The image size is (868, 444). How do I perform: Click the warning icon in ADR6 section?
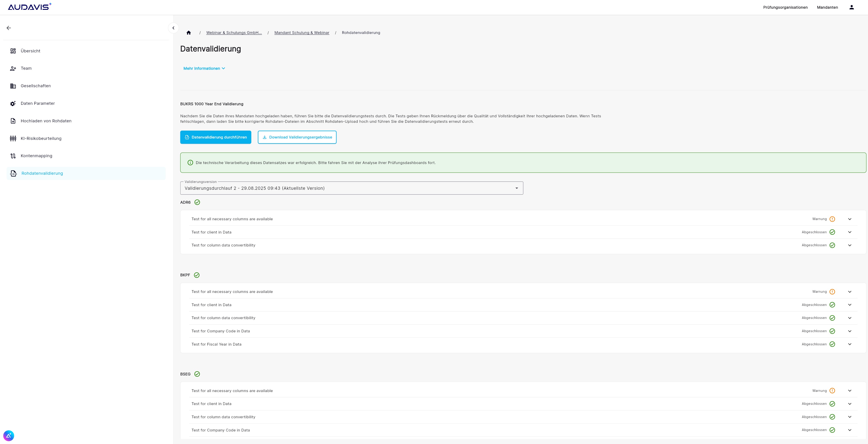[x=832, y=219]
